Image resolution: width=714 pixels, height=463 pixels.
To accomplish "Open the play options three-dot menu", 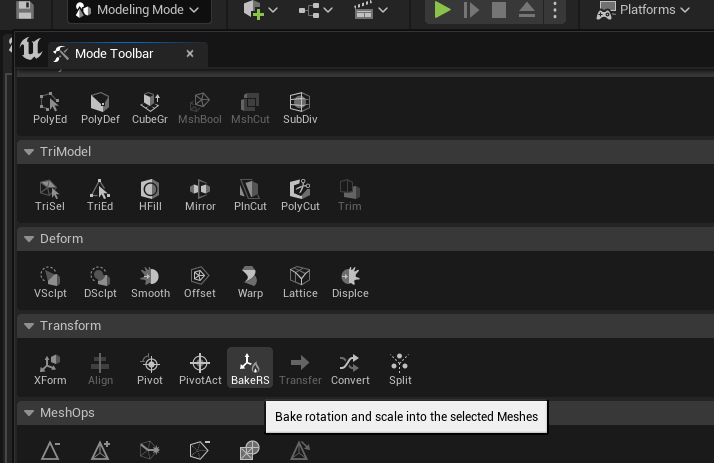I will 555,10.
